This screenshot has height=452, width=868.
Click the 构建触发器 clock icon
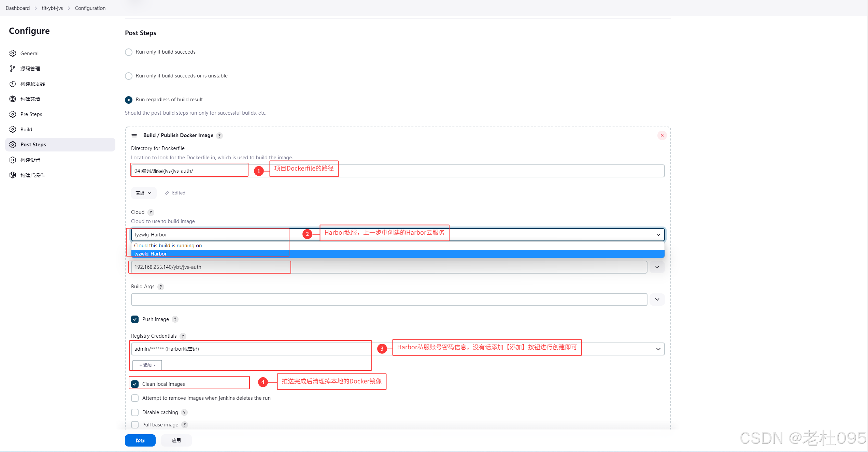pyautogui.click(x=13, y=84)
